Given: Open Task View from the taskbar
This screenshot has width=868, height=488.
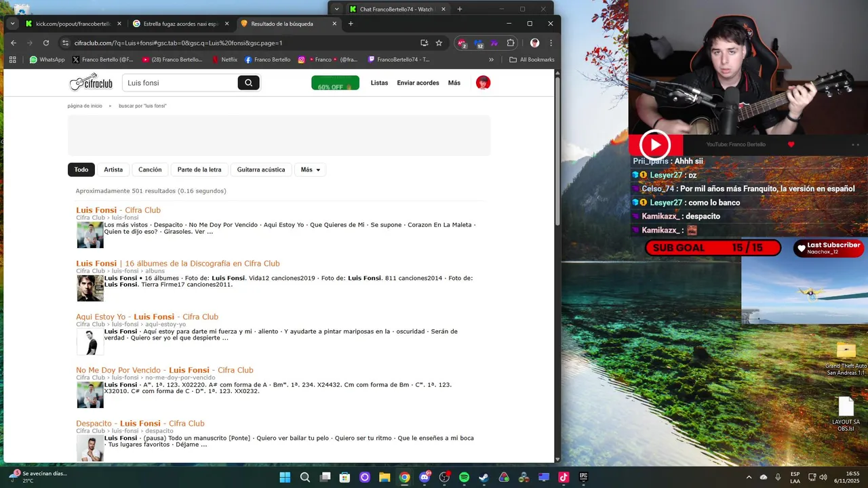Looking at the screenshot, I should pyautogui.click(x=325, y=477).
